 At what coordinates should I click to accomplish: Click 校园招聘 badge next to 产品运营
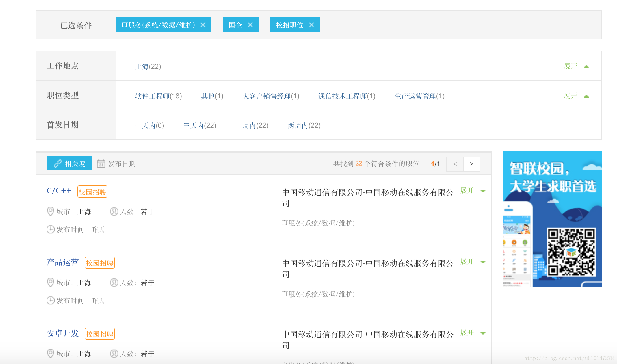click(100, 263)
